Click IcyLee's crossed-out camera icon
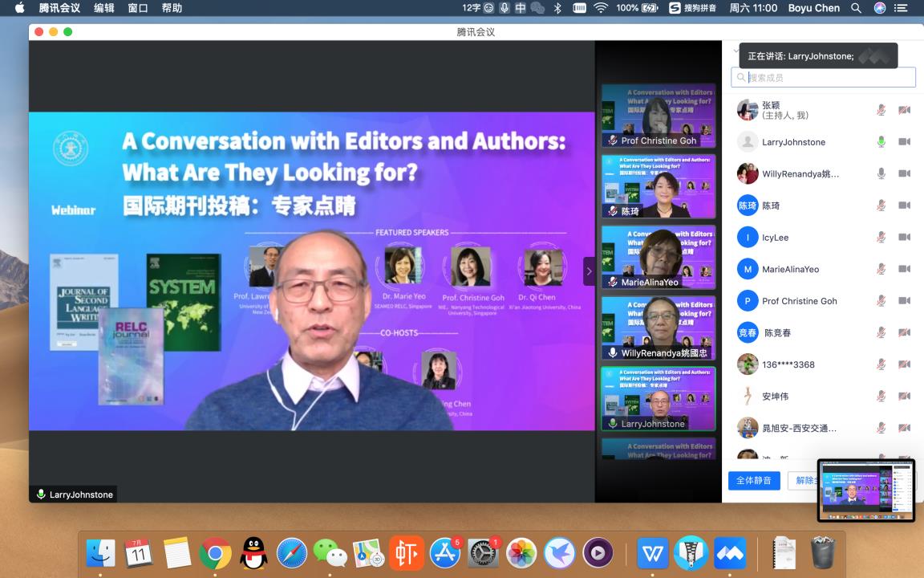This screenshot has height=578, width=924. click(x=904, y=238)
